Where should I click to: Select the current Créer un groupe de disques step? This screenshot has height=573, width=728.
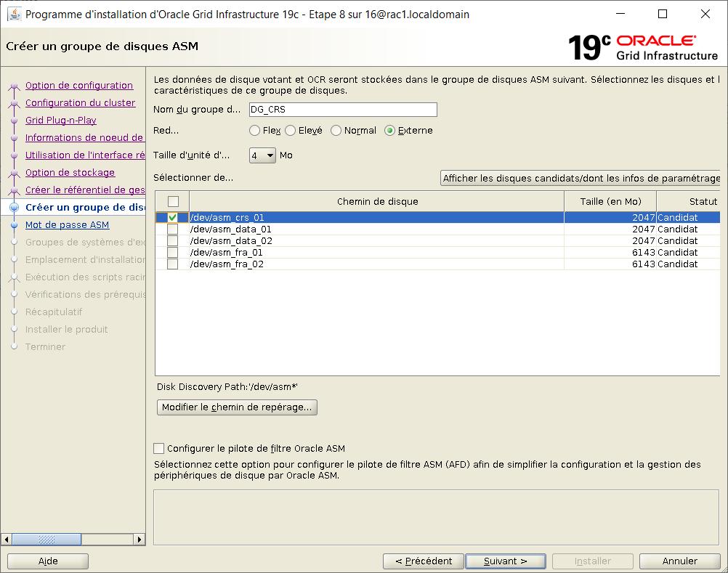pos(85,208)
